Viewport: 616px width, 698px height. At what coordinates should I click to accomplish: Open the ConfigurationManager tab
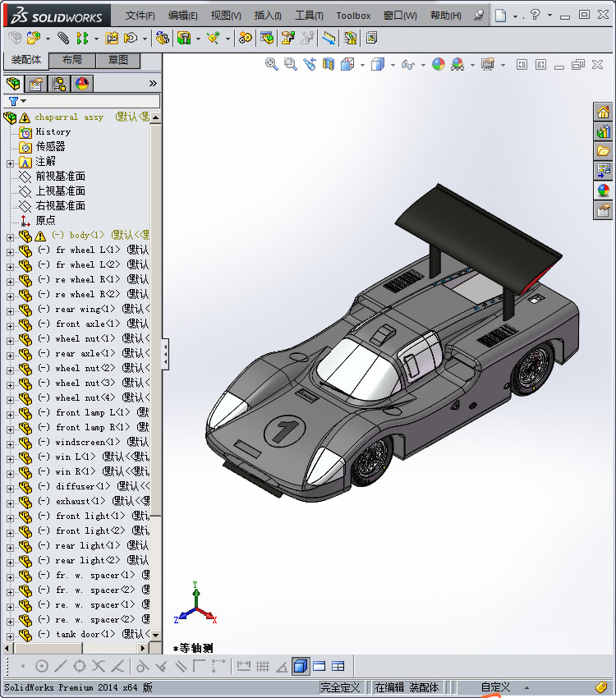(59, 84)
